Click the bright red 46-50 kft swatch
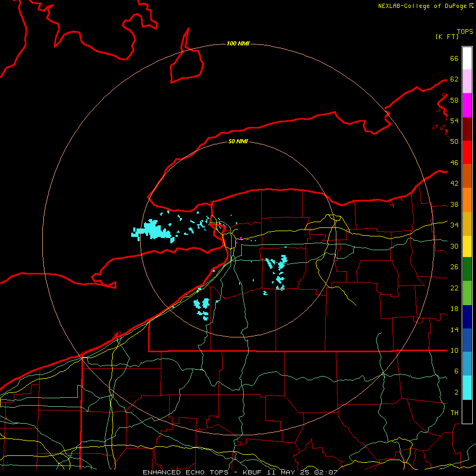 [x=467, y=152]
